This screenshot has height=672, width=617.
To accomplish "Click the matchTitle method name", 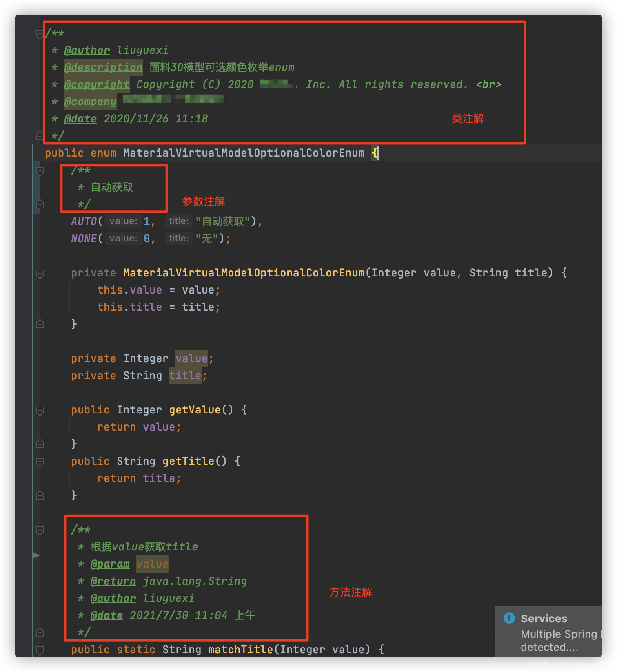I will pos(241,650).
